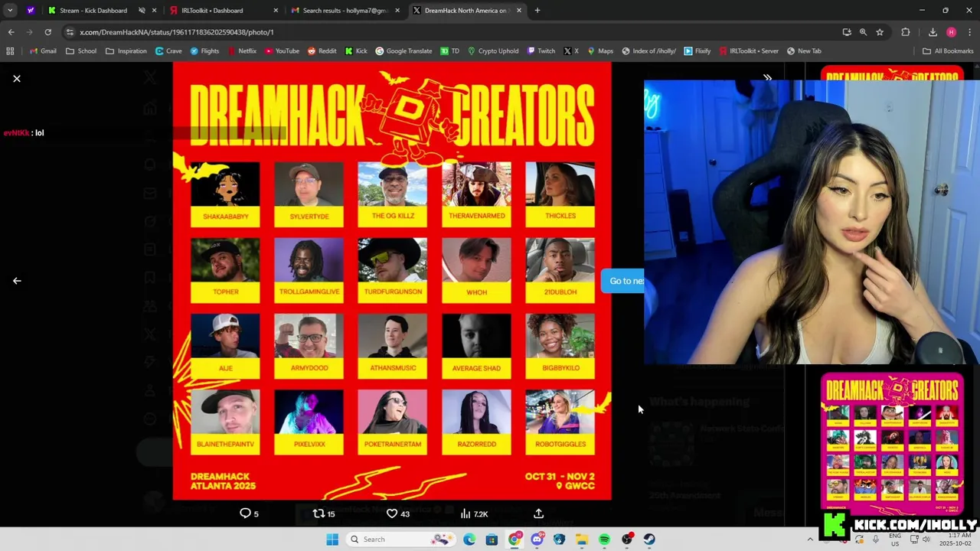This screenshot has width=980, height=551.
Task: Like the post with 43 likes
Action: point(397,514)
